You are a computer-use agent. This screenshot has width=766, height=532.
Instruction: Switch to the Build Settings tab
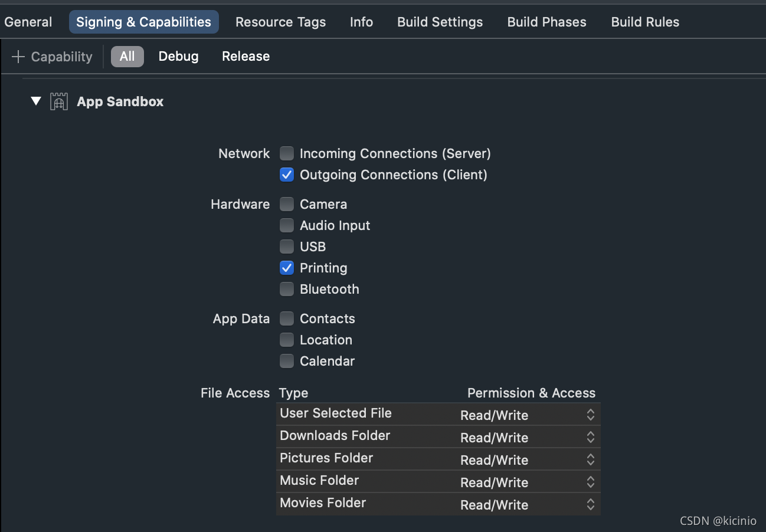tap(440, 22)
